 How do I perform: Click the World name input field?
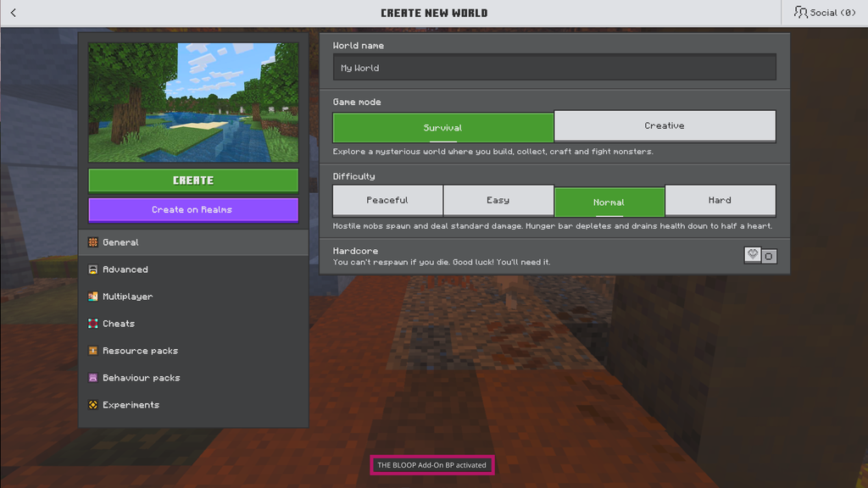pyautogui.click(x=554, y=68)
